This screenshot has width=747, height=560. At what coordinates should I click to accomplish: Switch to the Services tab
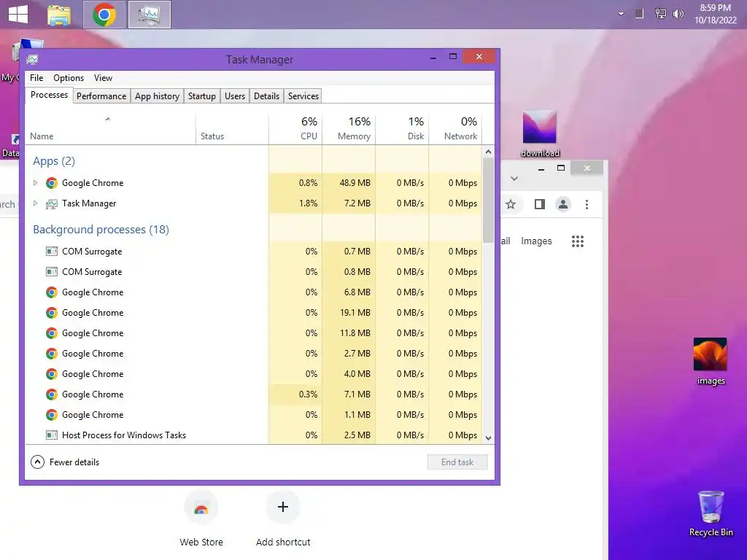click(303, 96)
